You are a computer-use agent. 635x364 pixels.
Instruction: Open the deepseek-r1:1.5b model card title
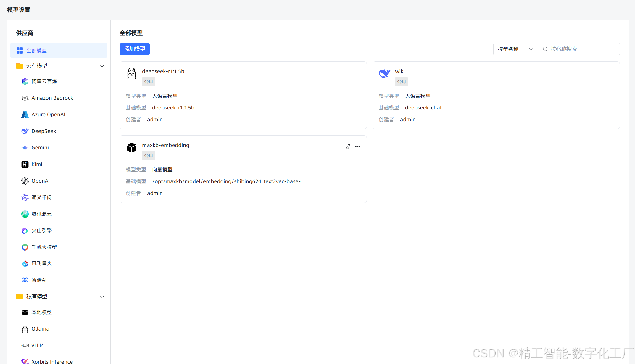click(x=163, y=71)
